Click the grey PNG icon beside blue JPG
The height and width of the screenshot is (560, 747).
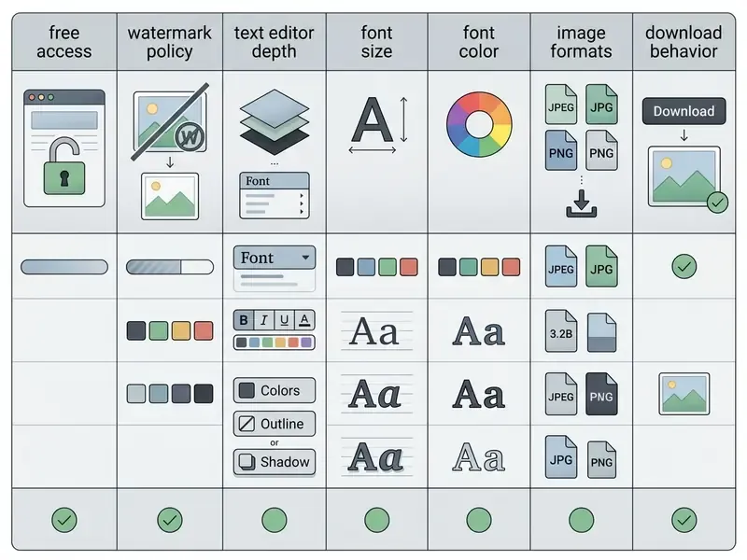click(x=601, y=459)
